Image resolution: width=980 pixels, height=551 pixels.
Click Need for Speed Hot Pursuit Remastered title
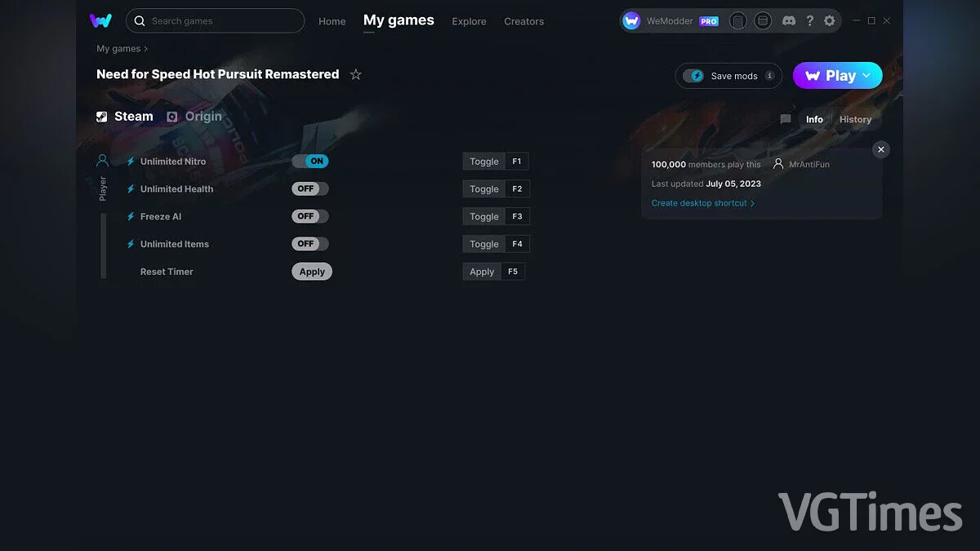click(218, 74)
